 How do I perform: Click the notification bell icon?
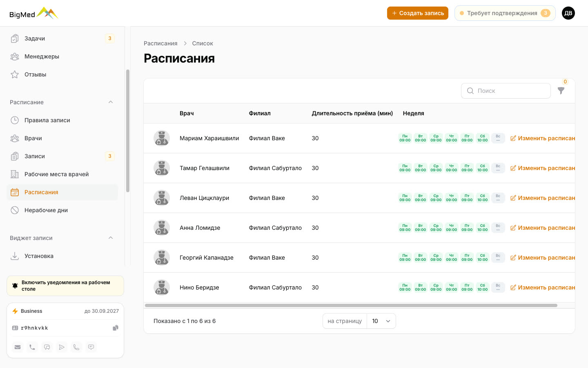(15, 286)
